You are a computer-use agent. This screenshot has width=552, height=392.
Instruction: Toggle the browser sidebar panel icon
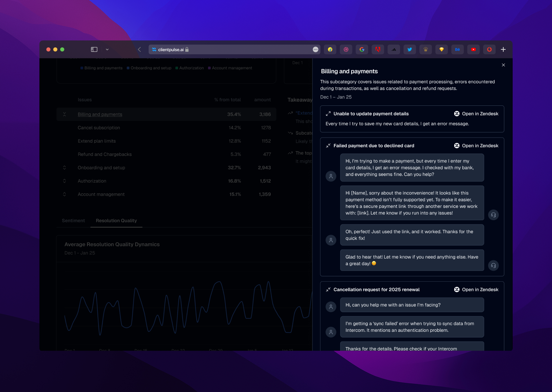tap(94, 49)
